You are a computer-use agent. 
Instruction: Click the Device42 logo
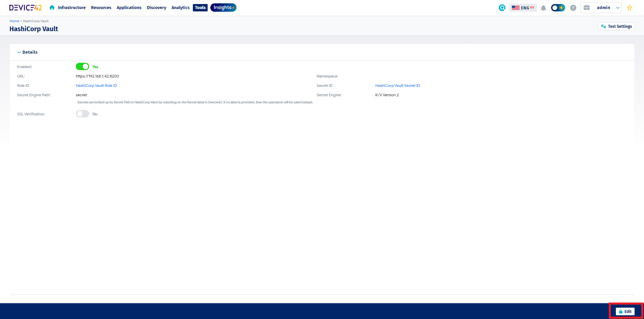(25, 8)
